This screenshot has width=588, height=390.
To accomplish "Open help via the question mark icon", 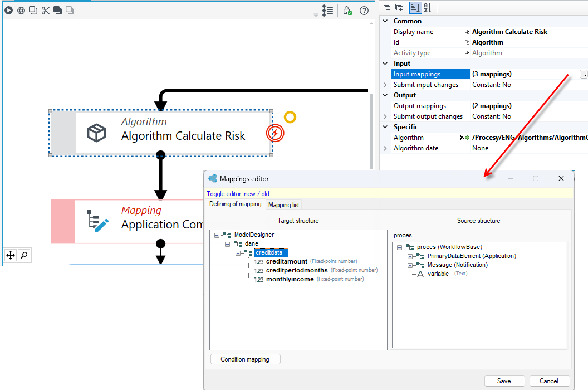I will pyautogui.click(x=364, y=11).
